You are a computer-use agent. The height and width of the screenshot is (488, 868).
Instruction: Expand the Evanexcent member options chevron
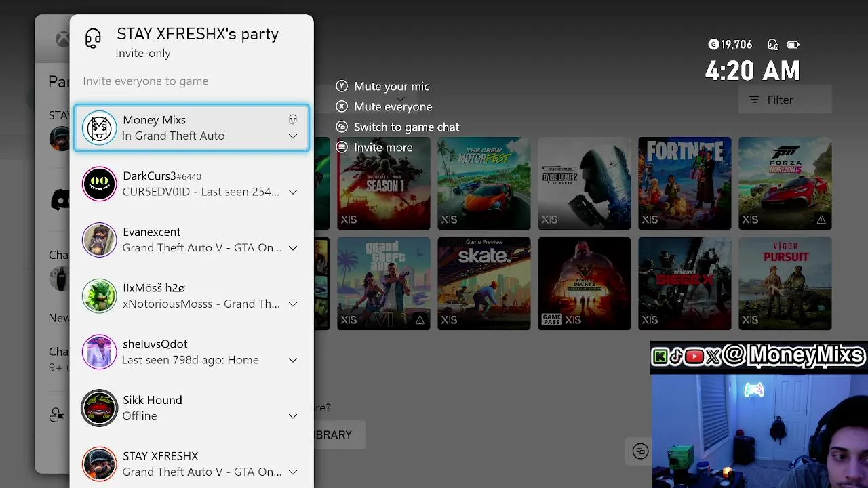(x=293, y=248)
